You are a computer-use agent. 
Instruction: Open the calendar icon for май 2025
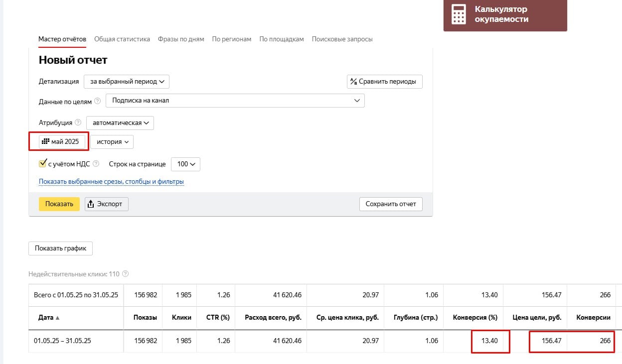45,142
